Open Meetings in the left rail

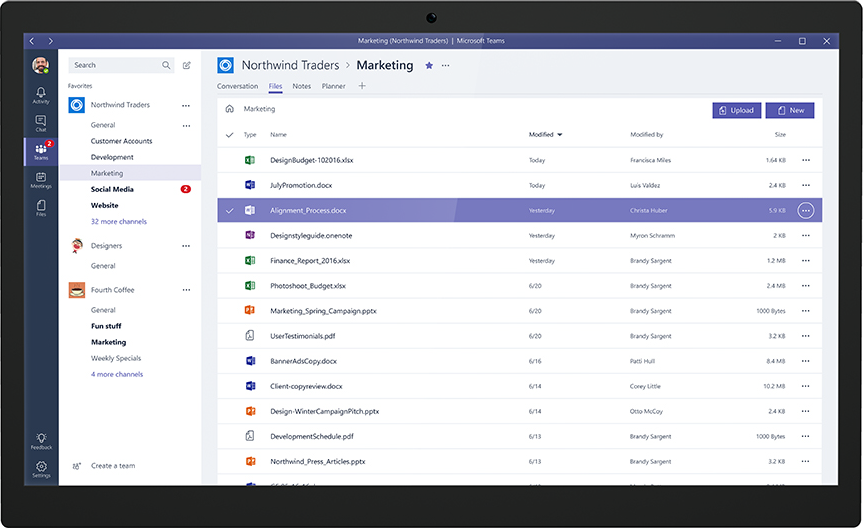pyautogui.click(x=40, y=179)
